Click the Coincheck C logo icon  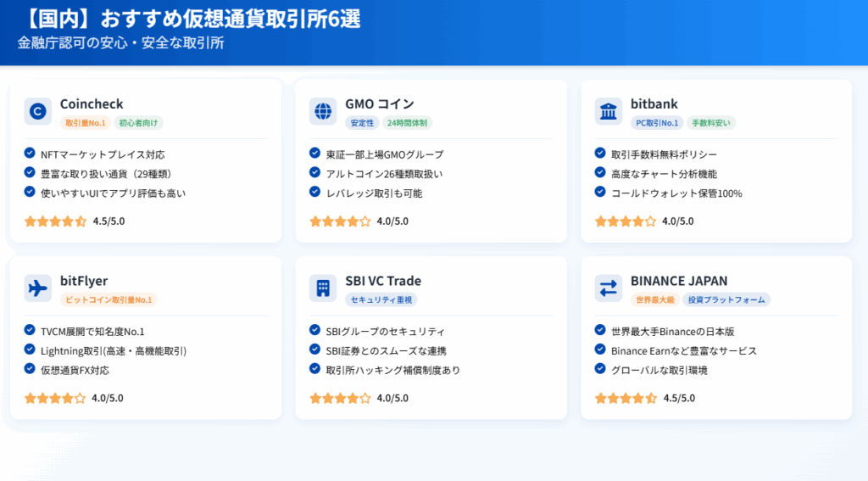pos(37,111)
